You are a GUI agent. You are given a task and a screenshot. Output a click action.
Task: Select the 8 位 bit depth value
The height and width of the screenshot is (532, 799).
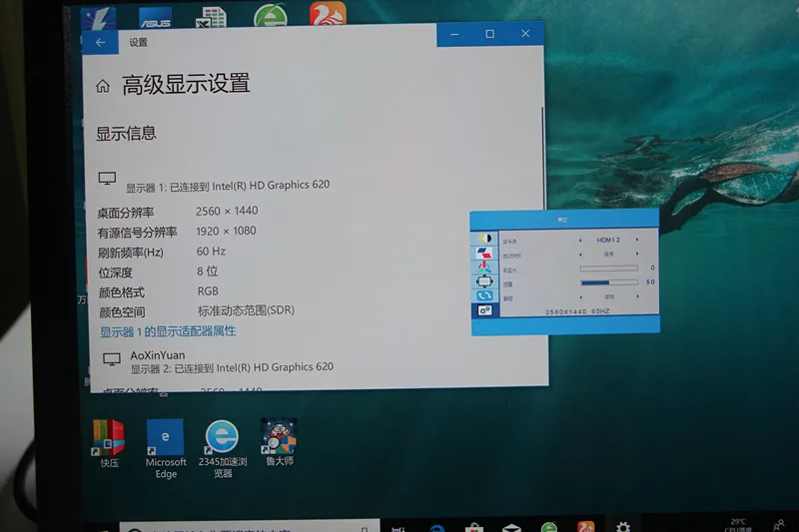[208, 271]
